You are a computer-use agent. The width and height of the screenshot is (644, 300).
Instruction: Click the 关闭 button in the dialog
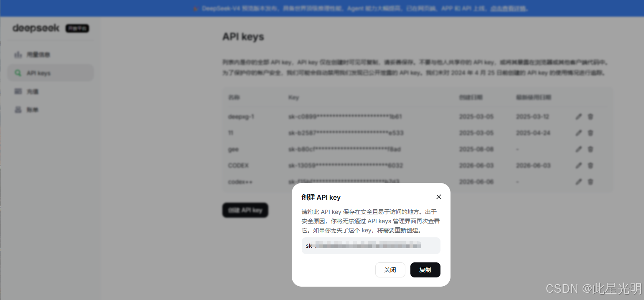(390, 270)
